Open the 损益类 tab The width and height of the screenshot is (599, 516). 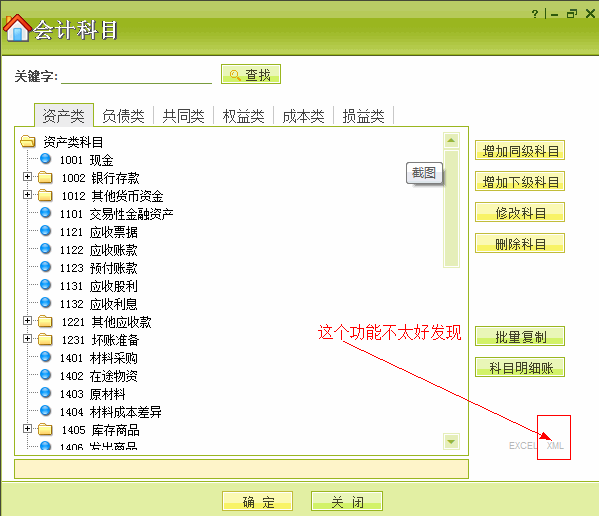[x=363, y=116]
